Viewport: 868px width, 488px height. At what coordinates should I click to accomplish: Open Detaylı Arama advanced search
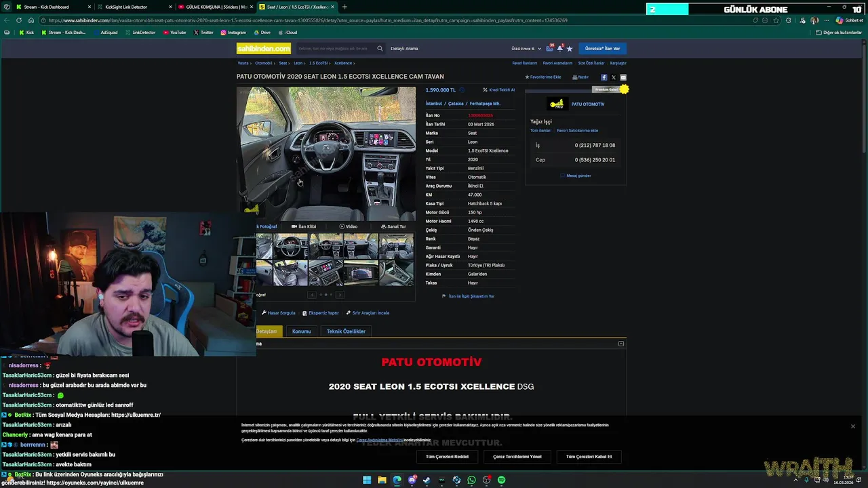point(404,49)
